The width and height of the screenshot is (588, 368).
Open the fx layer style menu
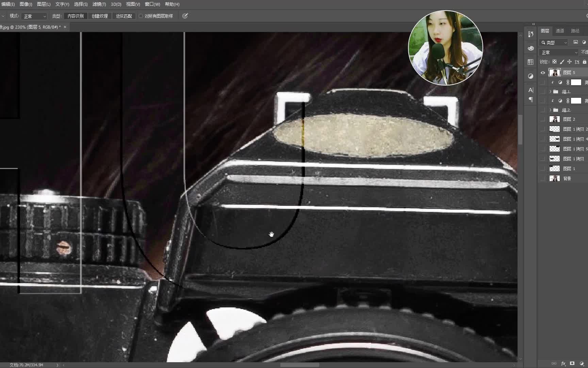(563, 364)
